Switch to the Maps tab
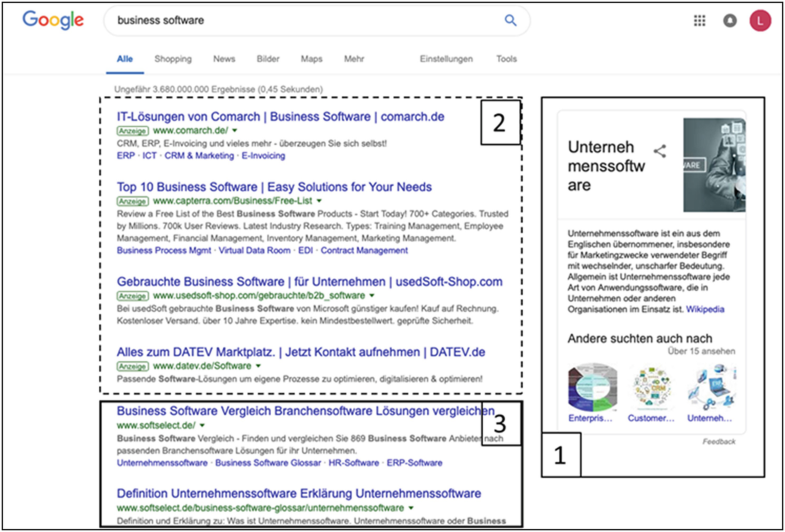Screen dimensions: 785x532 [x=311, y=59]
